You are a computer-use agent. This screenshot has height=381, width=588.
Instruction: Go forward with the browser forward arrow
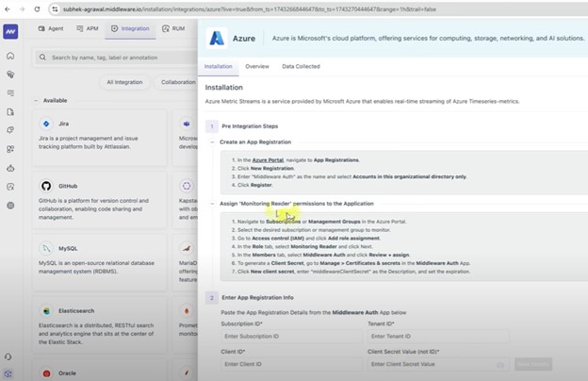tap(22, 9)
